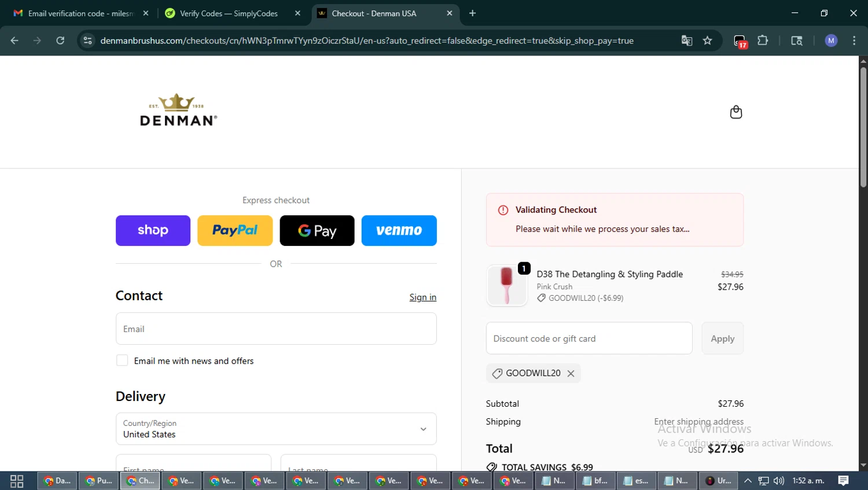Open the Country/Region dropdown

click(276, 429)
